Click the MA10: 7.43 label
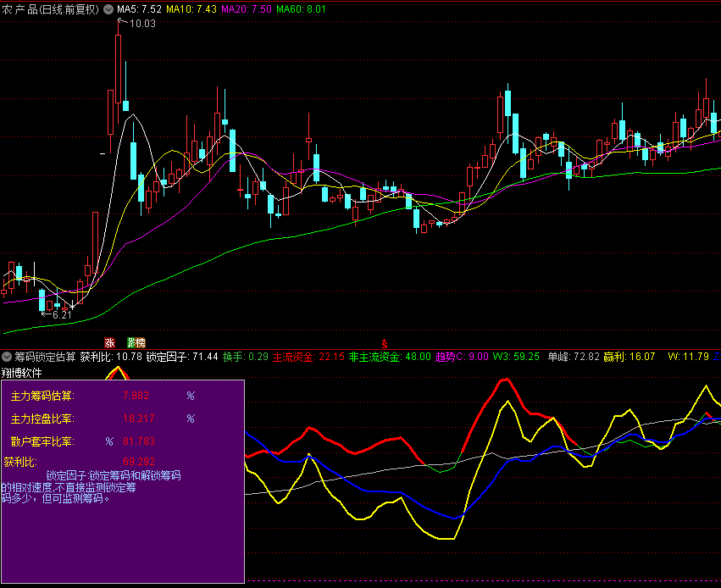The height and width of the screenshot is (588, 721). tap(191, 9)
